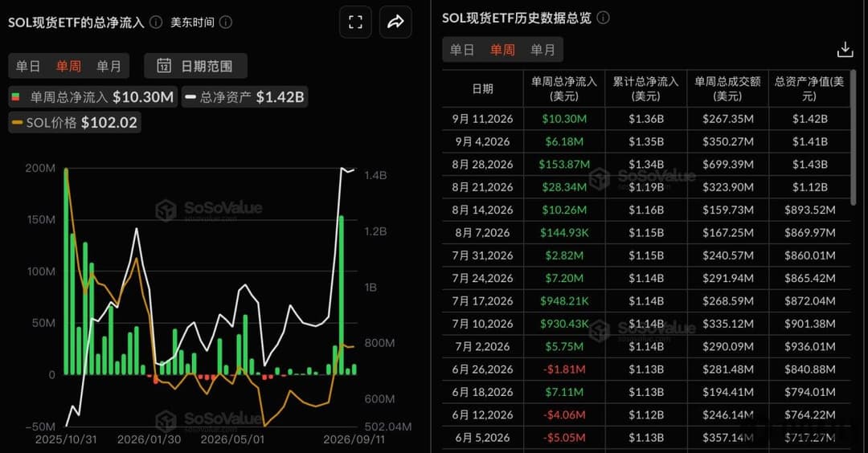Screen dimensions: 868x453
Task: Click net asset value $1.43B
Action: (810, 165)
